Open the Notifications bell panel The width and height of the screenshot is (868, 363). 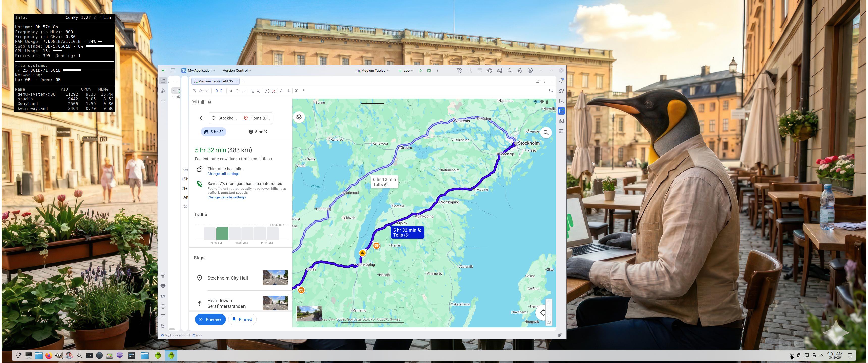(561, 81)
